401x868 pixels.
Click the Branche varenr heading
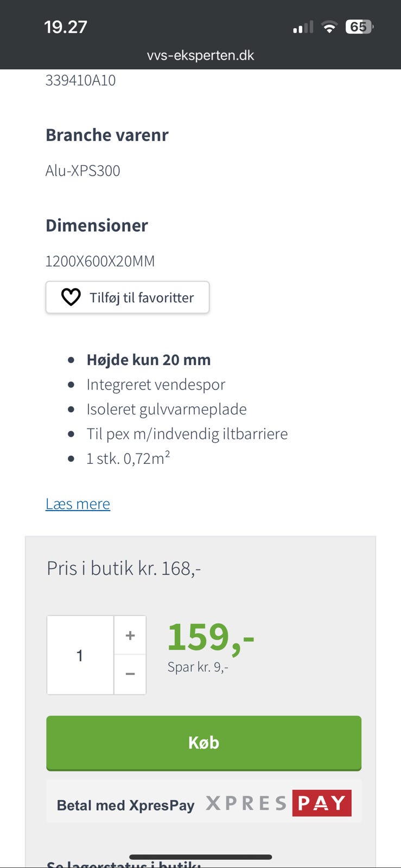coord(107,135)
